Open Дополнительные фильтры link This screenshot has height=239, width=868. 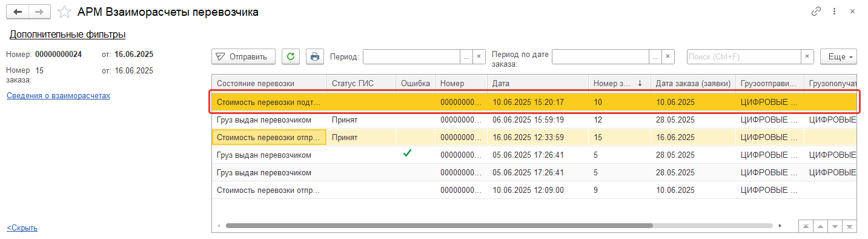click(x=67, y=35)
